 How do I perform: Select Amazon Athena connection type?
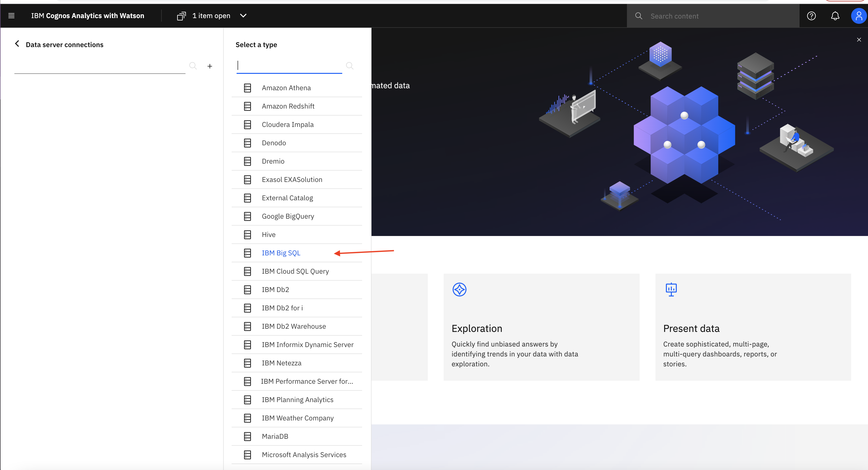coord(297,88)
